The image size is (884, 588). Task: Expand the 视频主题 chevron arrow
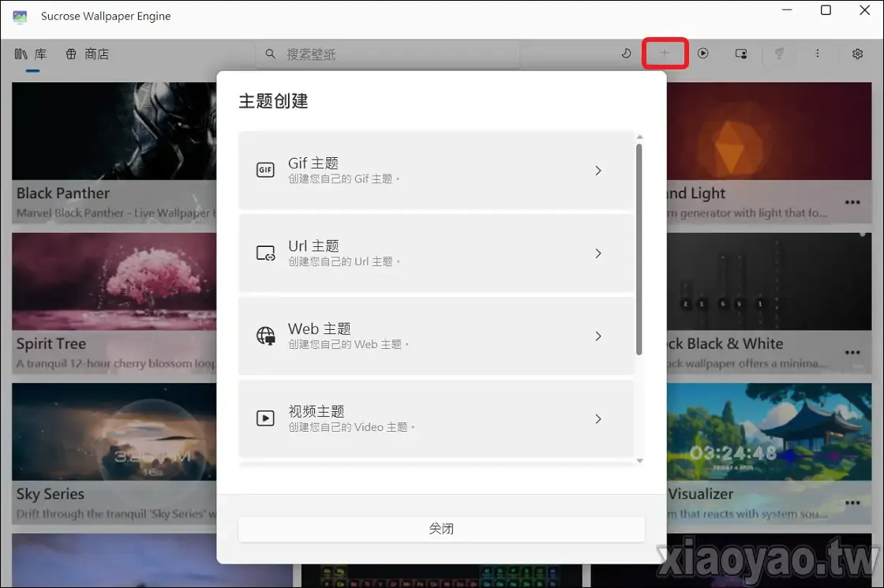pyautogui.click(x=598, y=419)
